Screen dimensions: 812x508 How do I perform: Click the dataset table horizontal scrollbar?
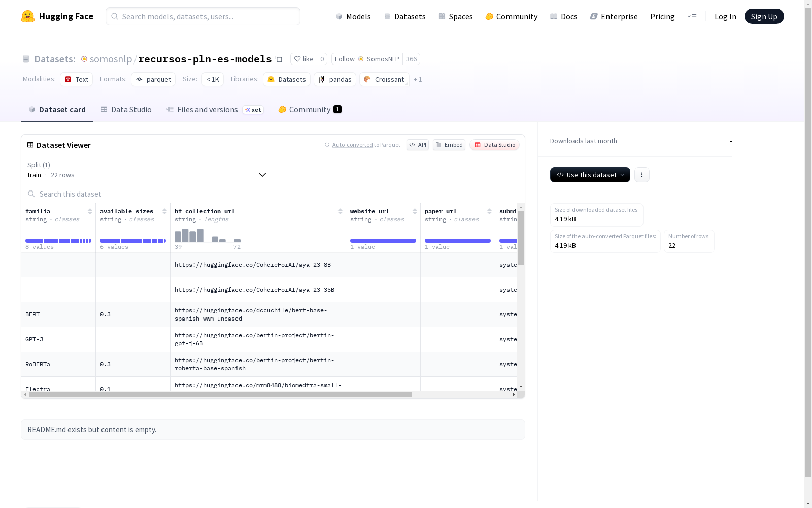(220, 395)
